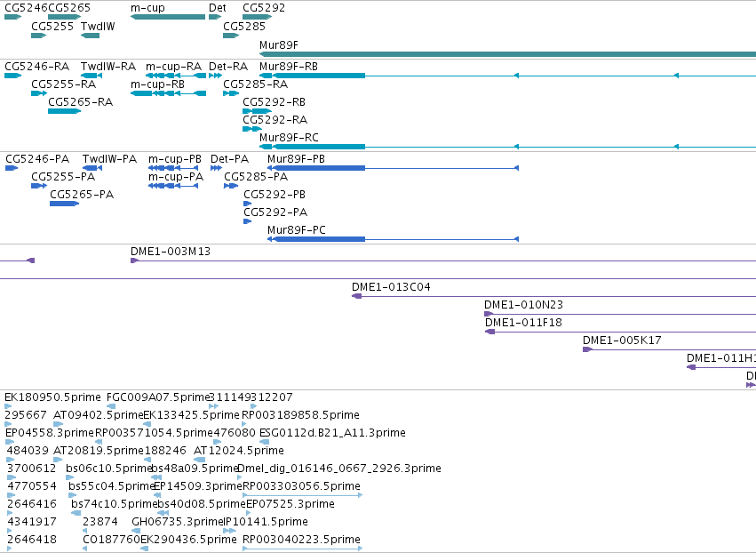Open the m-cup-PB protein label
756x553 pixels.
tap(175, 159)
